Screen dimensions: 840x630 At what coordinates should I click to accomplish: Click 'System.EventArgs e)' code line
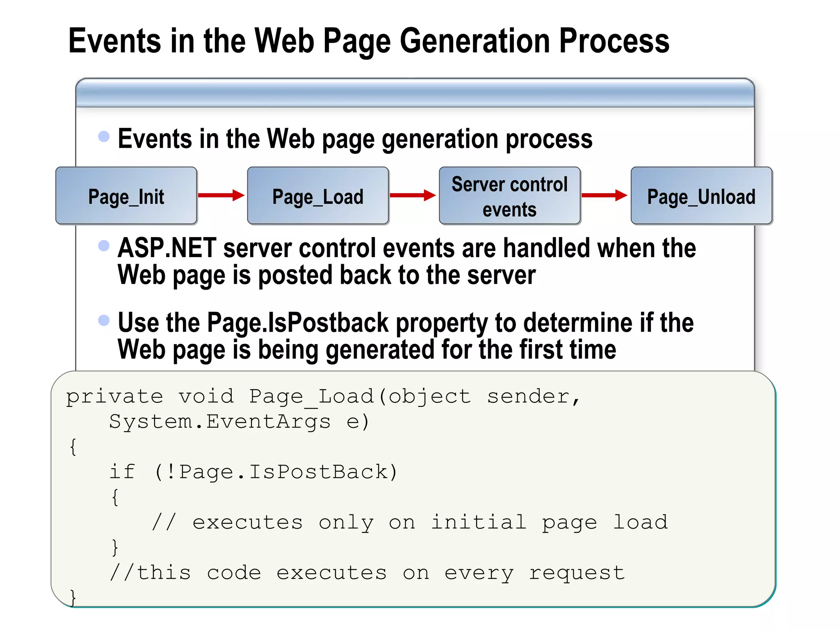coord(239,422)
